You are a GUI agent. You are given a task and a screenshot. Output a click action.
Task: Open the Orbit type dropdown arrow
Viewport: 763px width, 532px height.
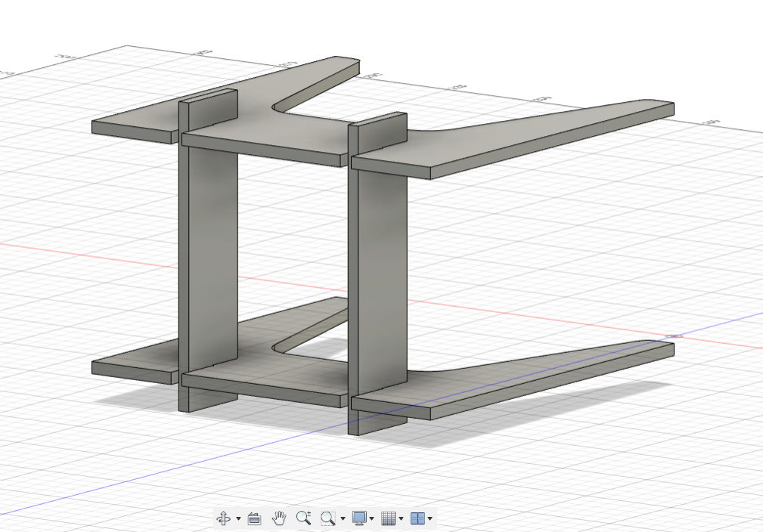238,519
